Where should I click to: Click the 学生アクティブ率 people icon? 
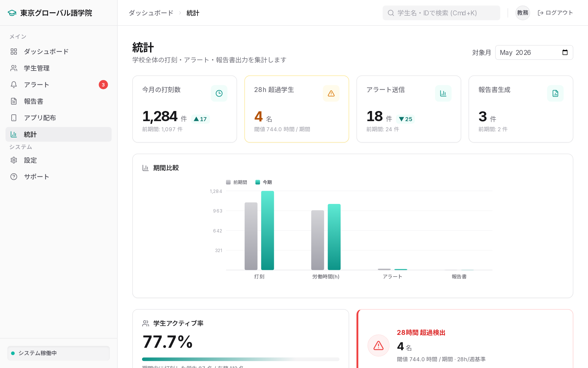click(x=145, y=323)
